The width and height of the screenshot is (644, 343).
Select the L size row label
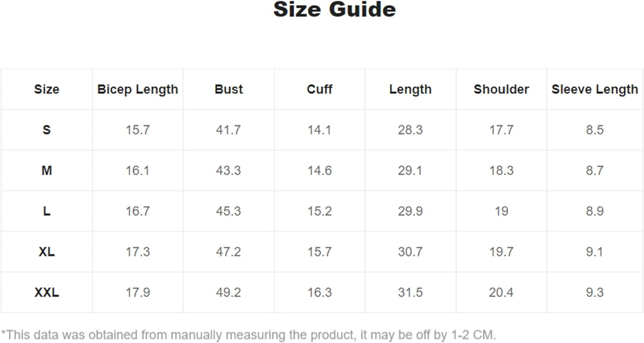tap(46, 211)
